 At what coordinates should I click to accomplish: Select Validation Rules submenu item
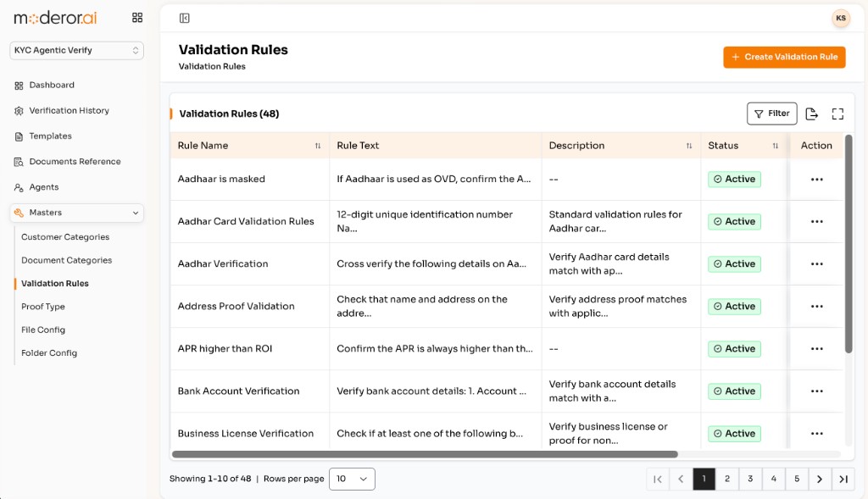[x=55, y=283]
